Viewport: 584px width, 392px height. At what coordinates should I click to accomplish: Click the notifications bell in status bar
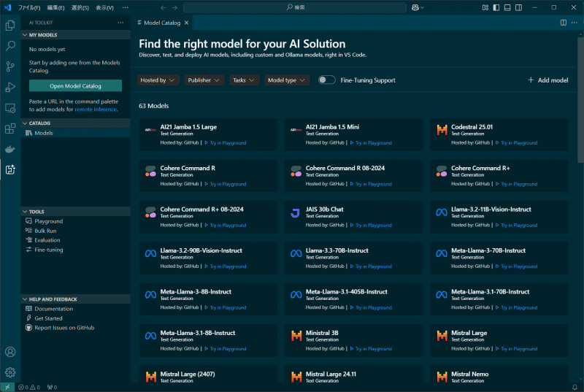[x=575, y=387]
